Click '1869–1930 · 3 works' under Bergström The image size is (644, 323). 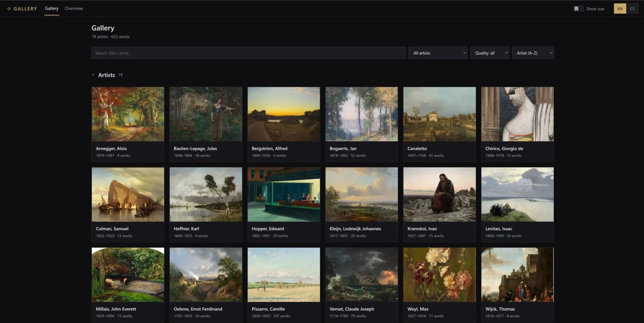point(269,155)
